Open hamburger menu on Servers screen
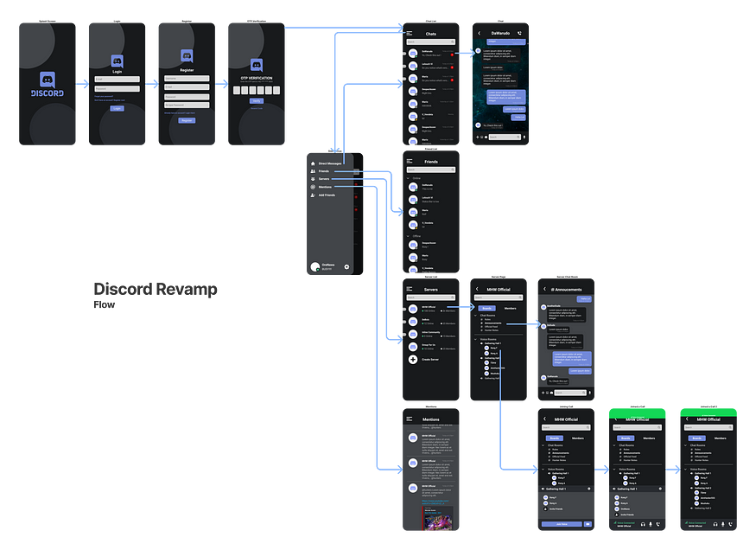This screenshot has width=756, height=550. tap(410, 289)
